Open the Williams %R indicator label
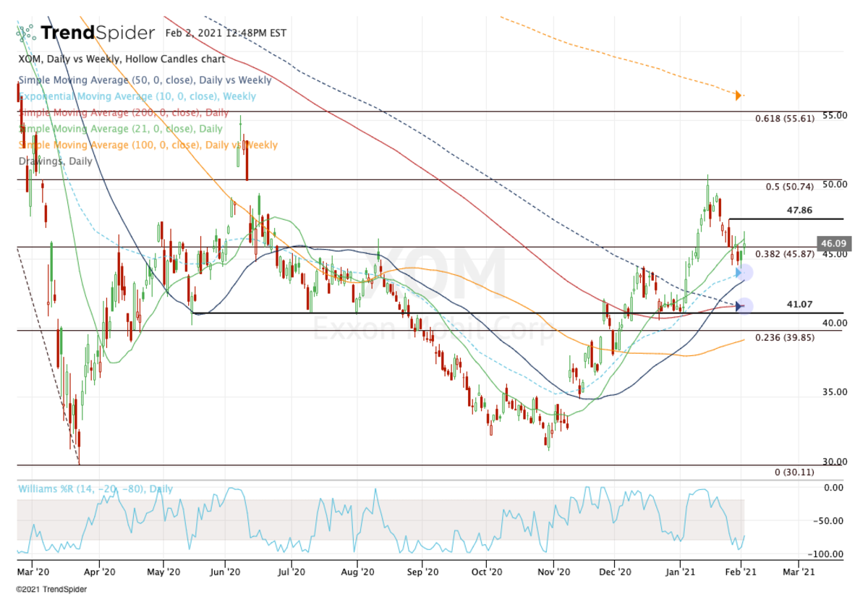This screenshot has height=597, width=868. pos(95,489)
